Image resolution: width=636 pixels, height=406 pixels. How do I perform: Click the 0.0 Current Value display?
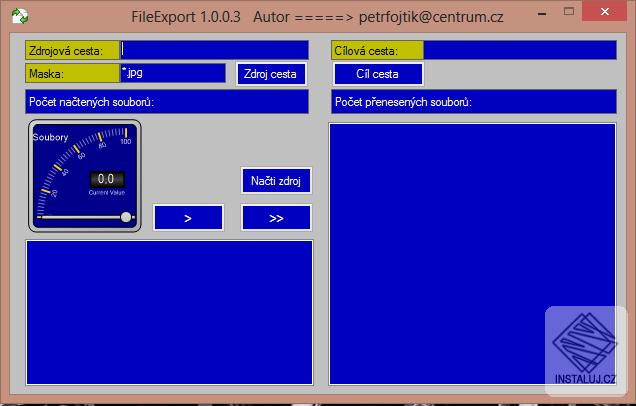(106, 179)
